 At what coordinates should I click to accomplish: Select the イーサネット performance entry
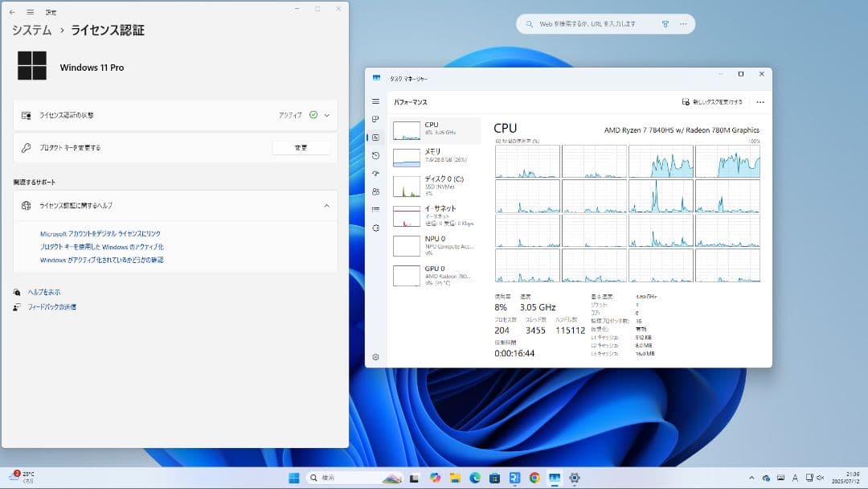click(435, 216)
